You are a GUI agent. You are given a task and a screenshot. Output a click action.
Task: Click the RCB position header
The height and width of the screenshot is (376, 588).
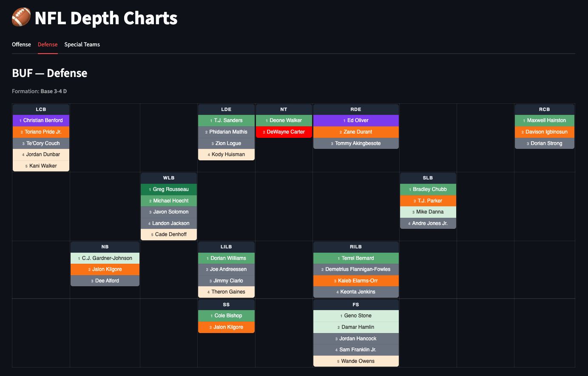[x=545, y=109]
